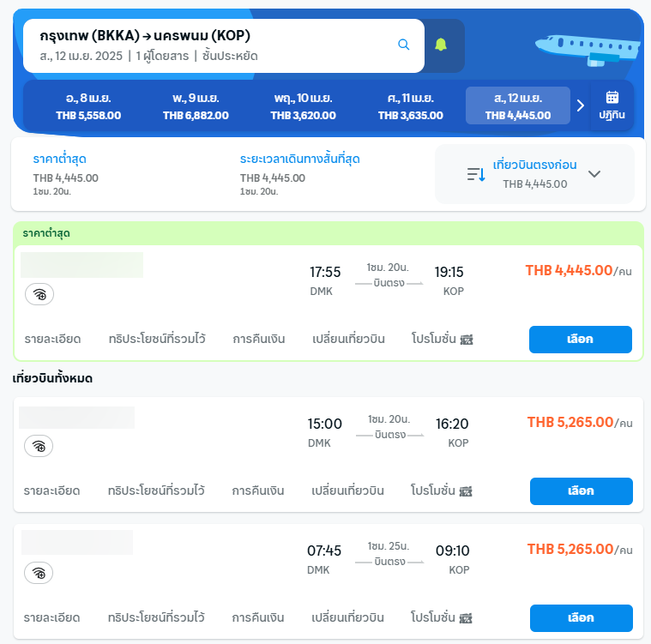651x644 pixels.
Task: Open รายละเอียด for the 07:45 flight
Action: click(52, 617)
